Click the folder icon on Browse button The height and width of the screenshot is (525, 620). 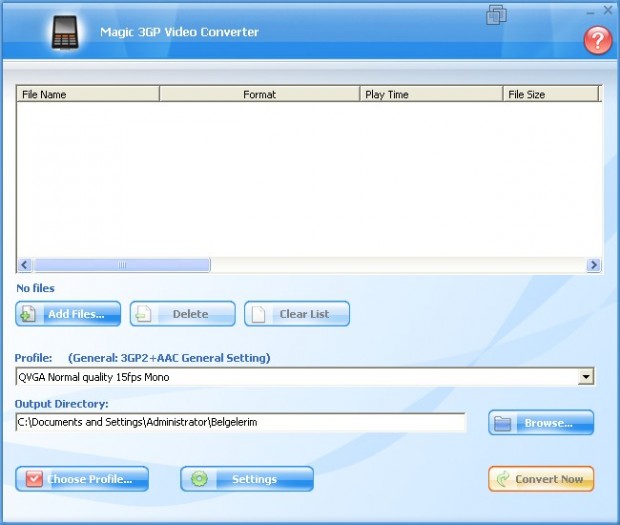pos(503,423)
